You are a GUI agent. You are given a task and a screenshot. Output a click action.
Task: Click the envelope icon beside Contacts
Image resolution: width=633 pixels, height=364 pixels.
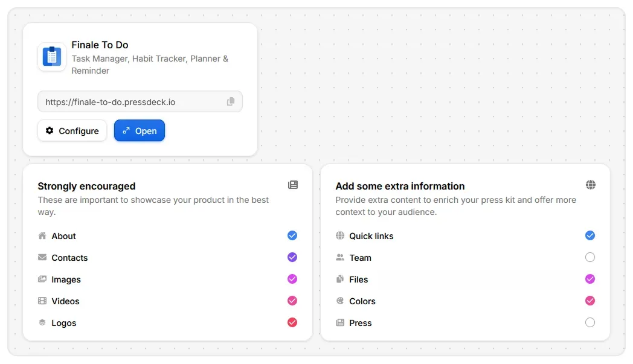[x=42, y=258]
